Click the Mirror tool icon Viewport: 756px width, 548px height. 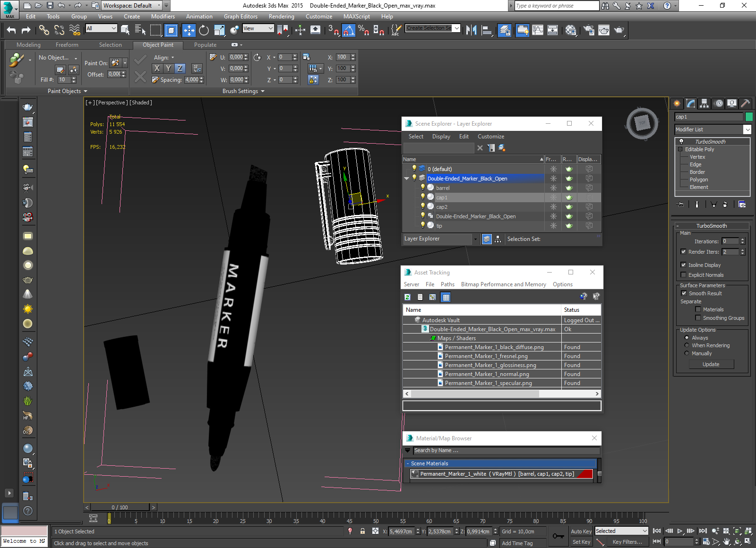tap(471, 30)
